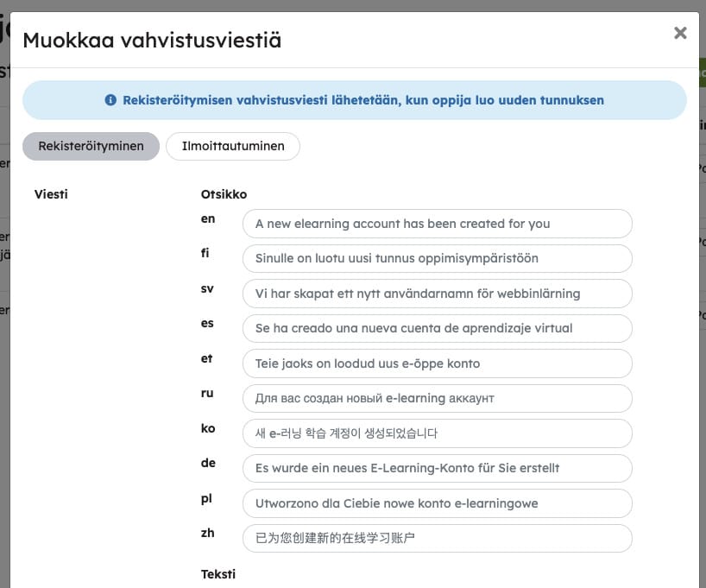The height and width of the screenshot is (588, 706).
Task: Click the 'Muokkaa vahvistusviestiä' dialog title
Action: pyautogui.click(x=152, y=40)
